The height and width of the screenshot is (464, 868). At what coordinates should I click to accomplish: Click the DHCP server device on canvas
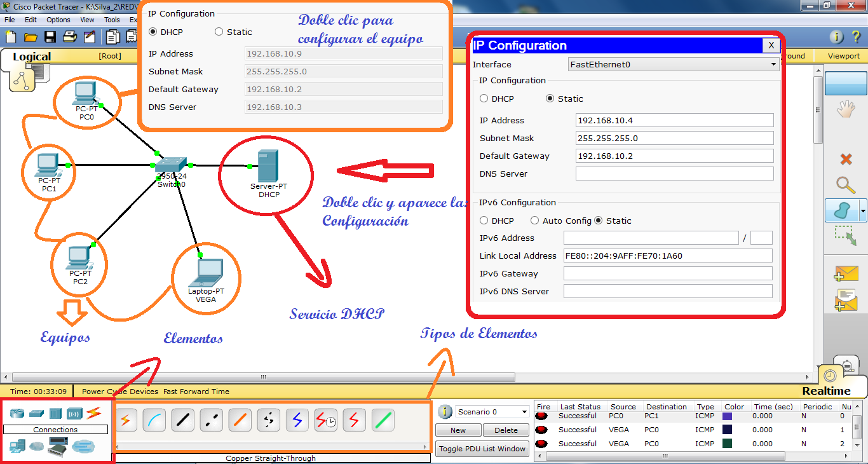coord(268,167)
